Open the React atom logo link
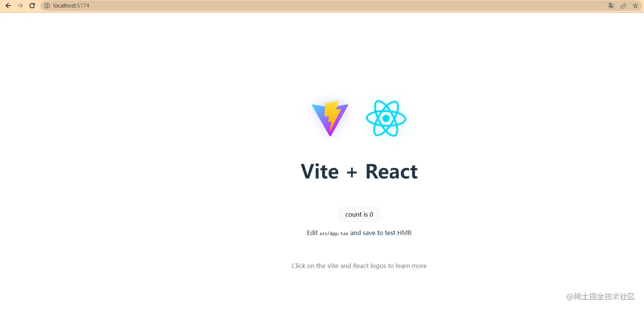The image size is (644, 310). click(386, 119)
